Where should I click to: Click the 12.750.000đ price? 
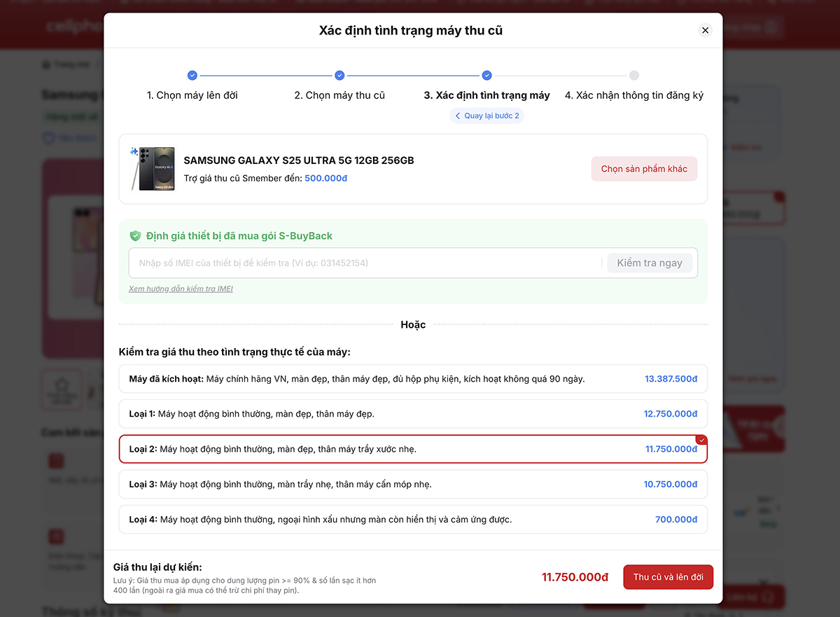pyautogui.click(x=671, y=414)
